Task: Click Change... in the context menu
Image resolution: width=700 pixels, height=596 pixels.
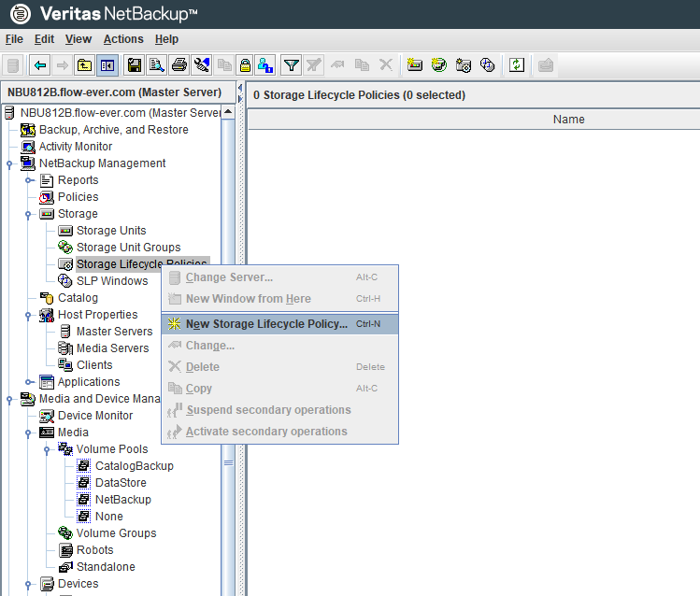Action: pos(280,346)
